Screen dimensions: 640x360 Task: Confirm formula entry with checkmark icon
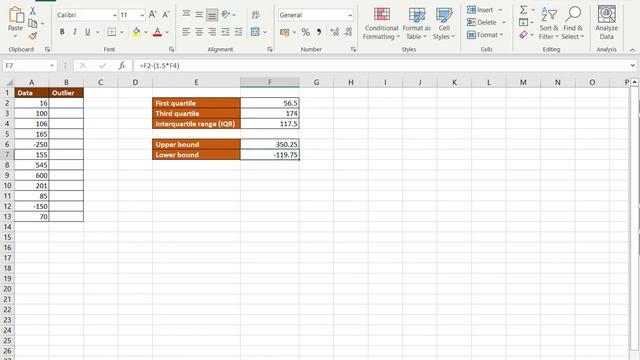pos(102,65)
